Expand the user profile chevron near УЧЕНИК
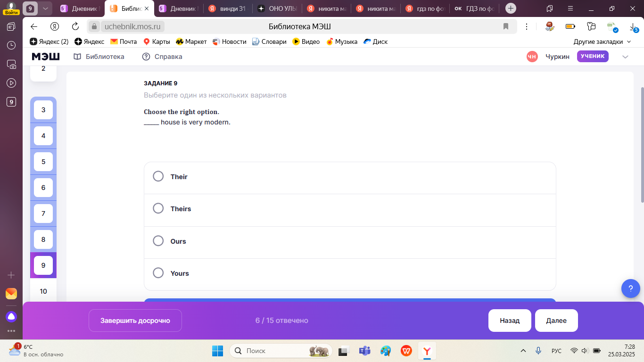This screenshot has height=362, width=644. tap(625, 57)
